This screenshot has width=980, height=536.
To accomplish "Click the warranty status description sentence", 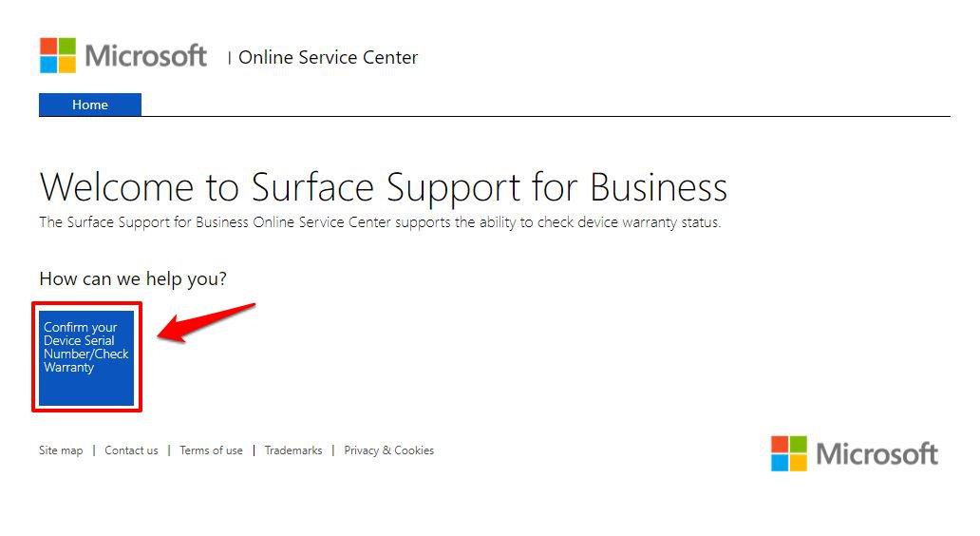I will click(x=380, y=222).
